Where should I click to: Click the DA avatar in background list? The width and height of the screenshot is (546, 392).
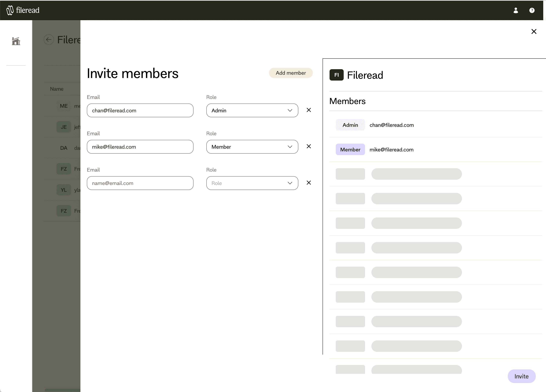click(64, 148)
